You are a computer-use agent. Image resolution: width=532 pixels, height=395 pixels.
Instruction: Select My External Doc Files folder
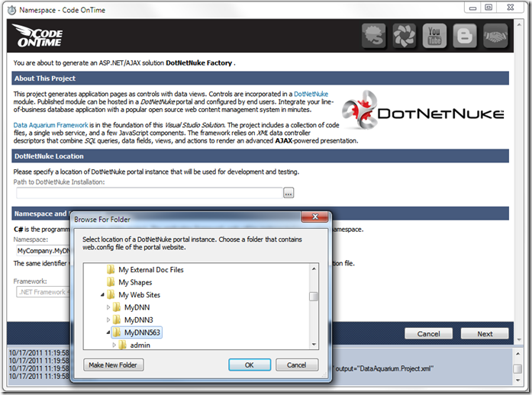click(x=150, y=269)
